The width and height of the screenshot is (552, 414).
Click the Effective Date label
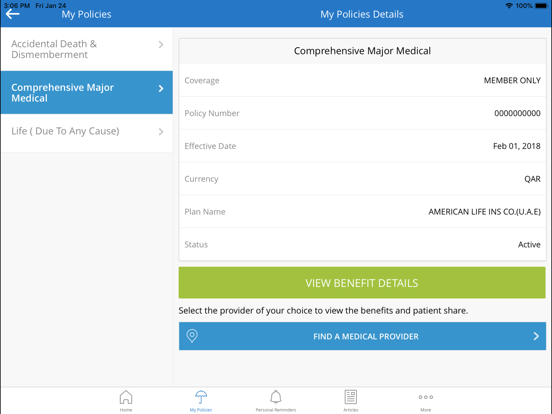pos(210,146)
